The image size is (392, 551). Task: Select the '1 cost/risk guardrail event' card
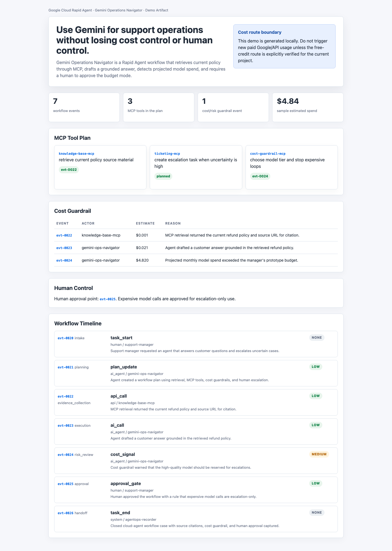233,107
